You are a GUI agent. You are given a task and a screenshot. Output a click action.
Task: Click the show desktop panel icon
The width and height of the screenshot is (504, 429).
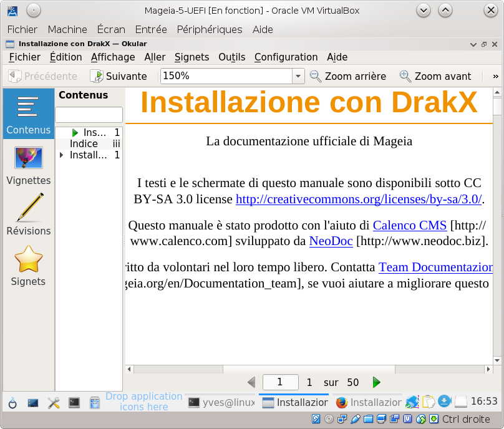point(33,403)
